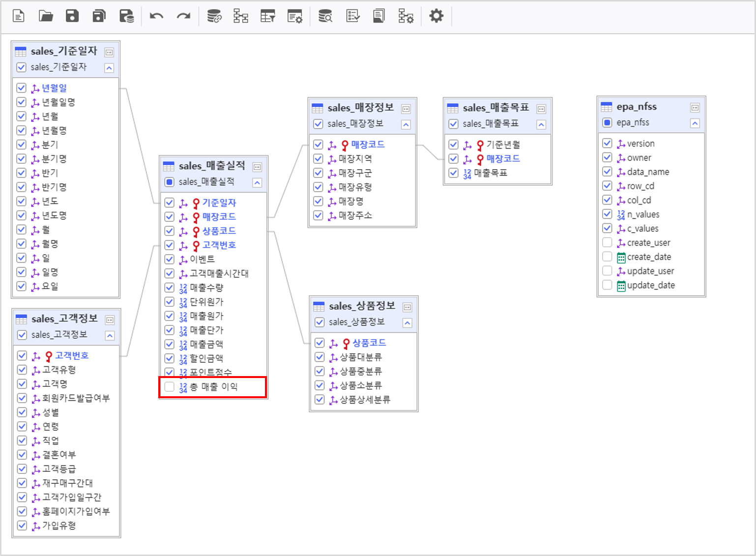Collapse the sales_고객정보 column list

[x=110, y=336]
